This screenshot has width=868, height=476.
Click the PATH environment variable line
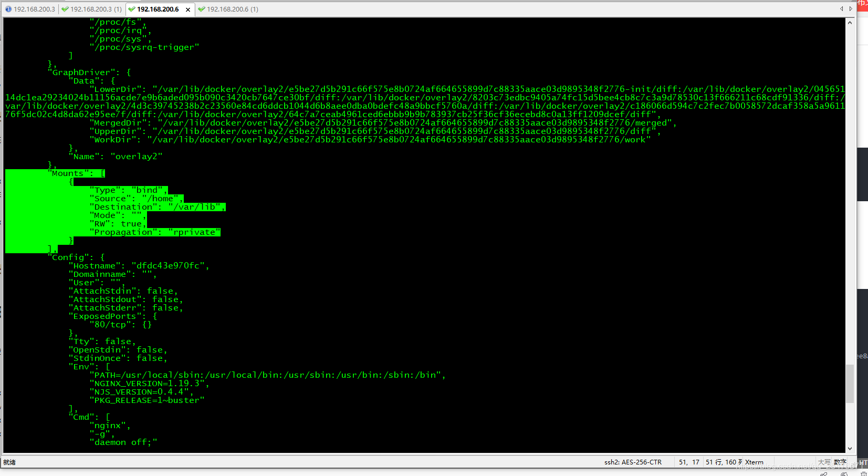pos(268,375)
